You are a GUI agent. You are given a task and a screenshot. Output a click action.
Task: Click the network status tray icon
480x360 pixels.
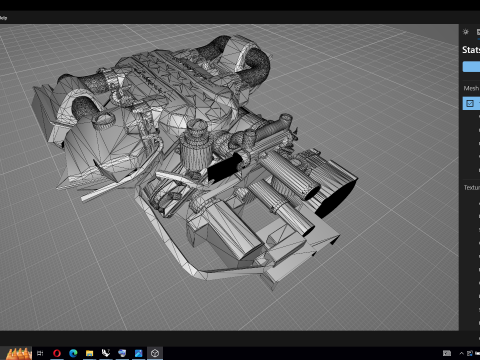470,353
